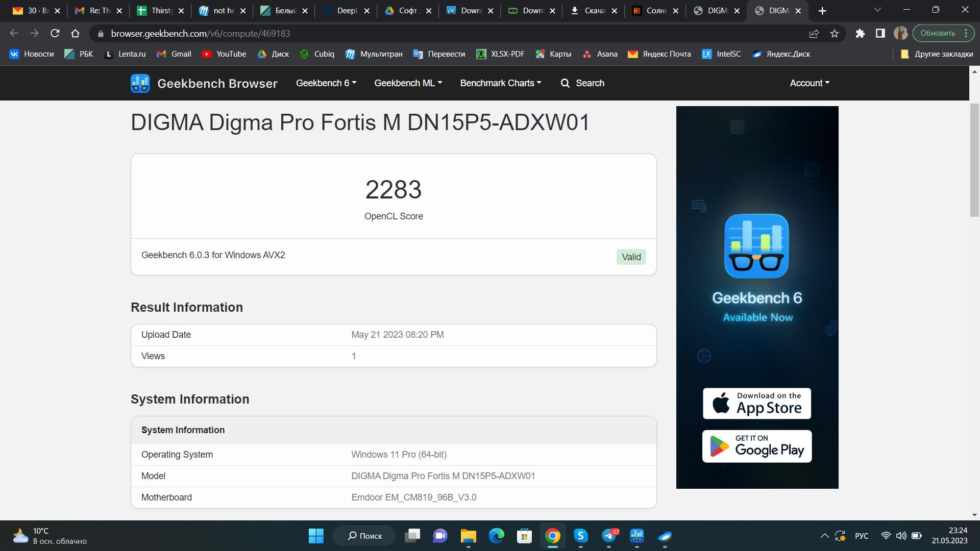
Task: Open the Chrome three-dot menu
Action: (x=966, y=33)
